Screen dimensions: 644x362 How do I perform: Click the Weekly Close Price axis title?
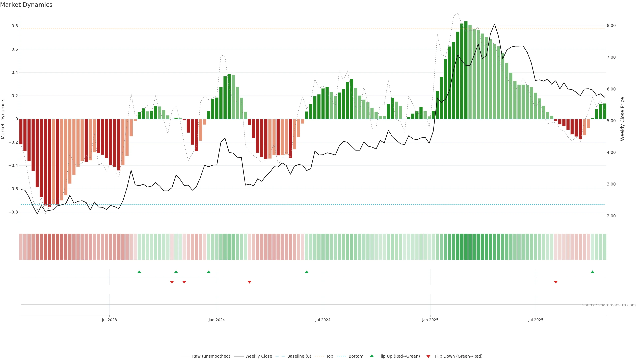(x=622, y=119)
